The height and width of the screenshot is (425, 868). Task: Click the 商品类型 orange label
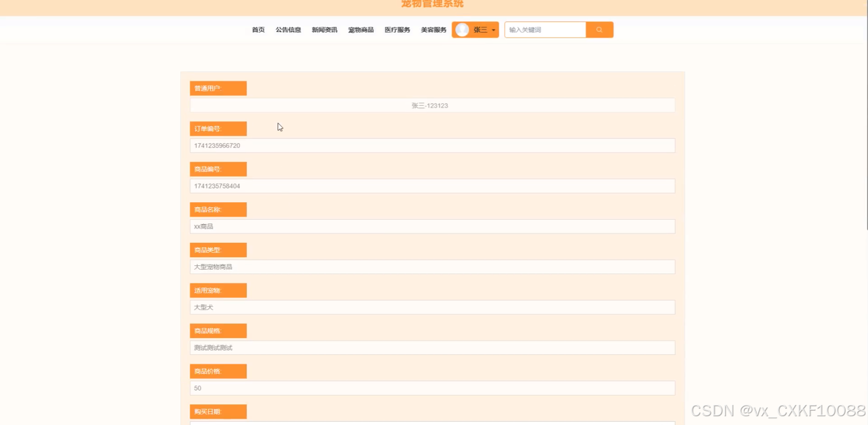[218, 250]
